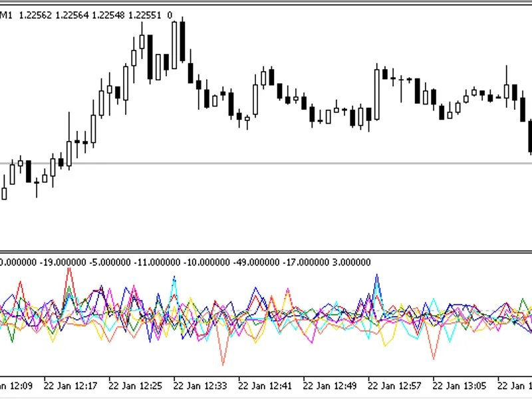Screen dimensions: 532x399
Task: Click indicator value -11.000000
Action: click(x=157, y=262)
